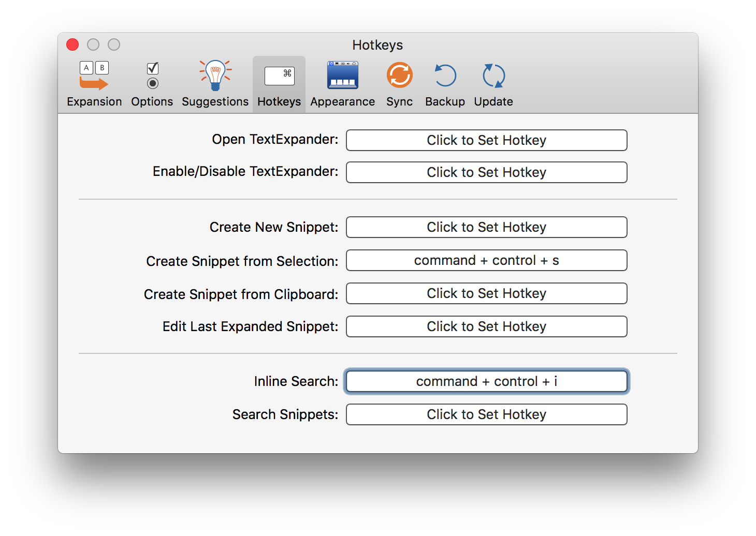The width and height of the screenshot is (756, 536).
Task: Edit the Inline Search hotkey field
Action: coord(486,381)
